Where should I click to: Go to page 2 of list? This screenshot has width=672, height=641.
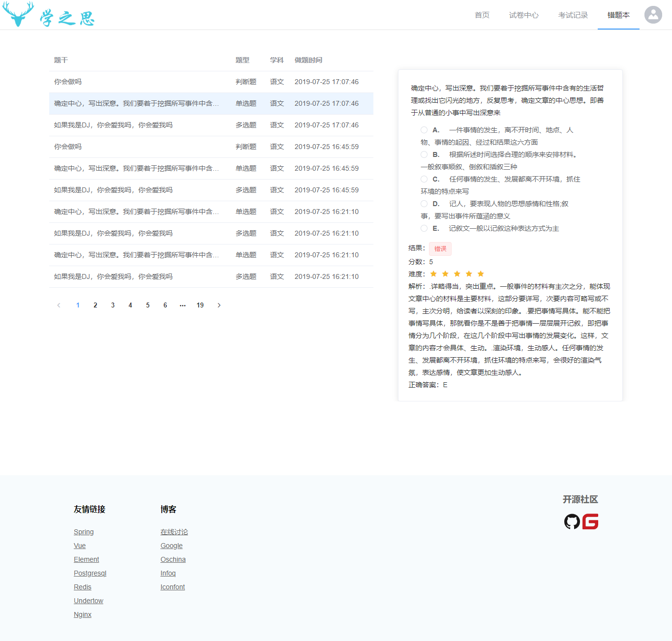(x=95, y=305)
